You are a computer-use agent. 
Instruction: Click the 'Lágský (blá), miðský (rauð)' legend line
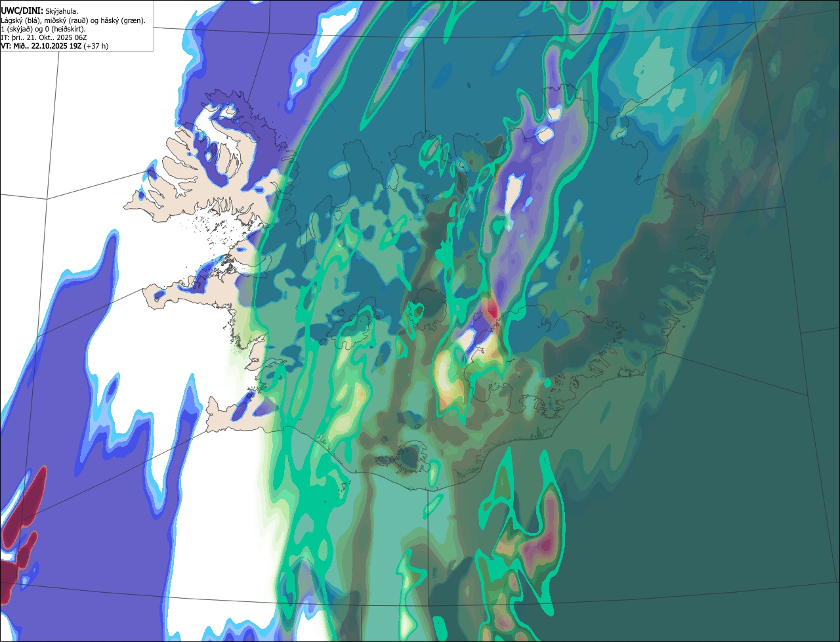pyautogui.click(x=73, y=20)
